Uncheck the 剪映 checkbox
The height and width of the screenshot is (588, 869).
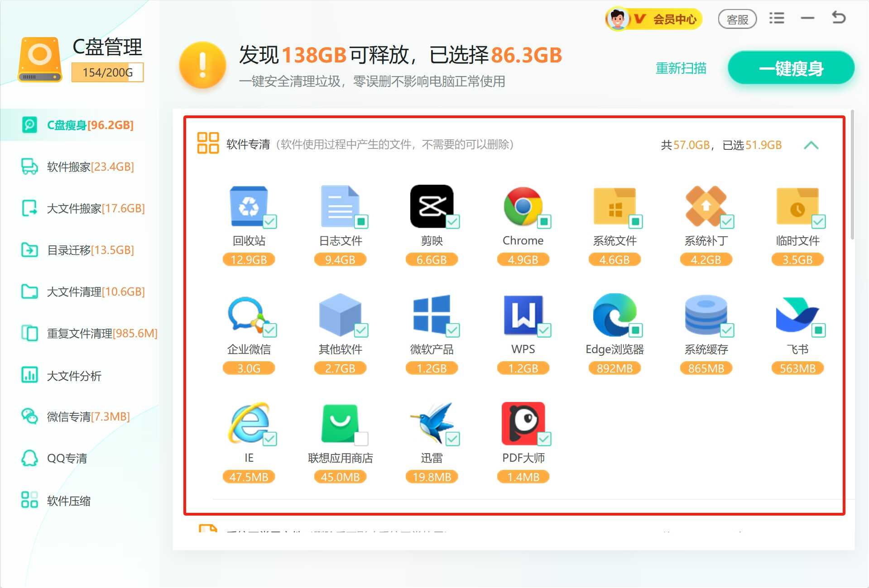pos(453,221)
